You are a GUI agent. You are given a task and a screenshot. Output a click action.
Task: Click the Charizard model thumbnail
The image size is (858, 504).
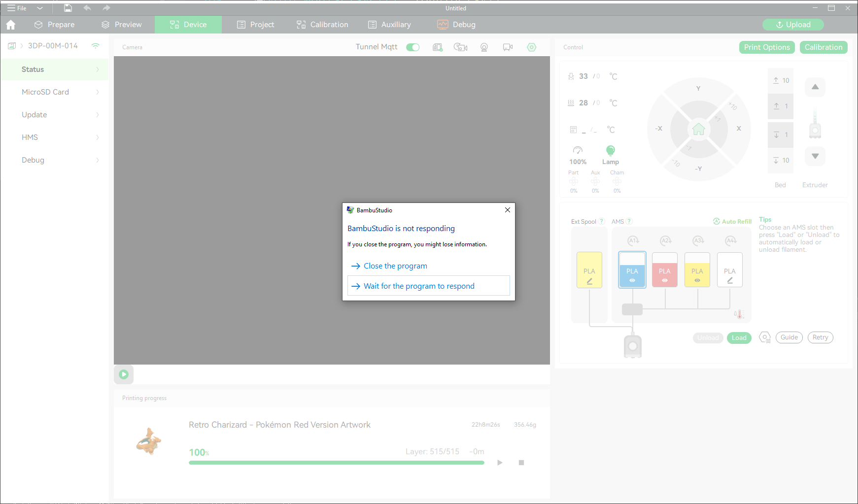tap(149, 441)
